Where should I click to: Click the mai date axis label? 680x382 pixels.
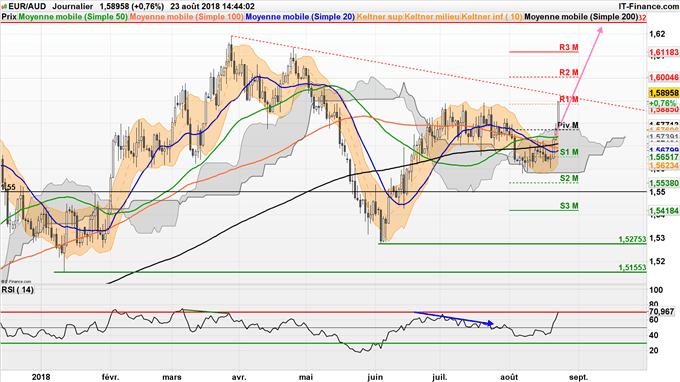point(306,377)
